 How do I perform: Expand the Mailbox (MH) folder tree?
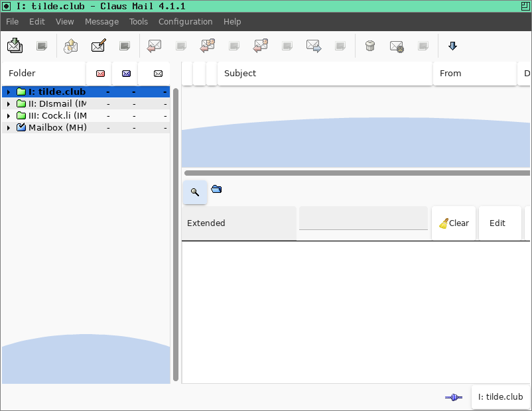tap(9, 127)
